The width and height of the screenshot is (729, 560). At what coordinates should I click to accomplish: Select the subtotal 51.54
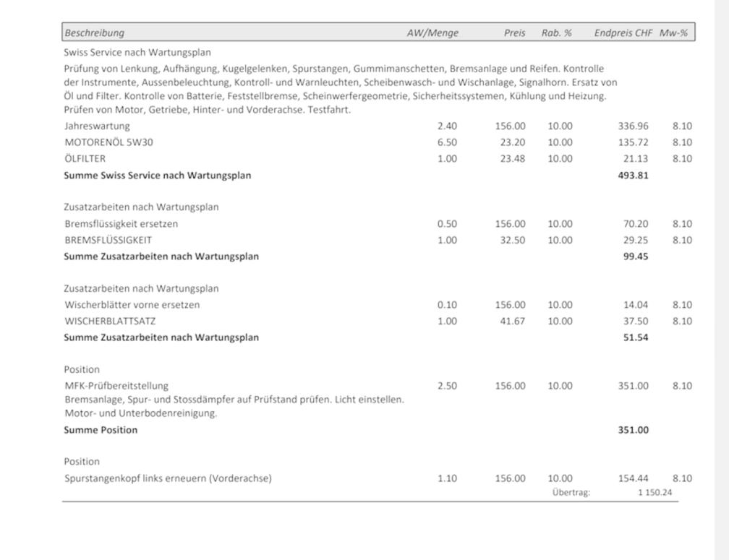pyautogui.click(x=636, y=337)
